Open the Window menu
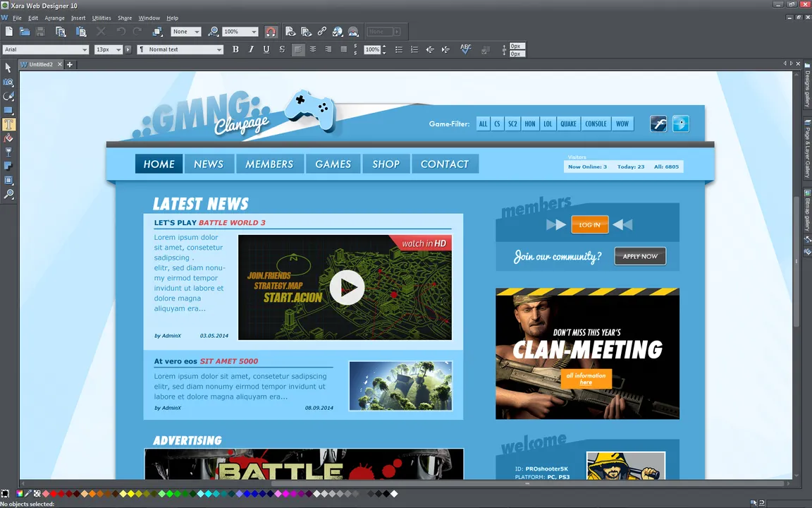This screenshot has width=812, height=508. [149, 18]
